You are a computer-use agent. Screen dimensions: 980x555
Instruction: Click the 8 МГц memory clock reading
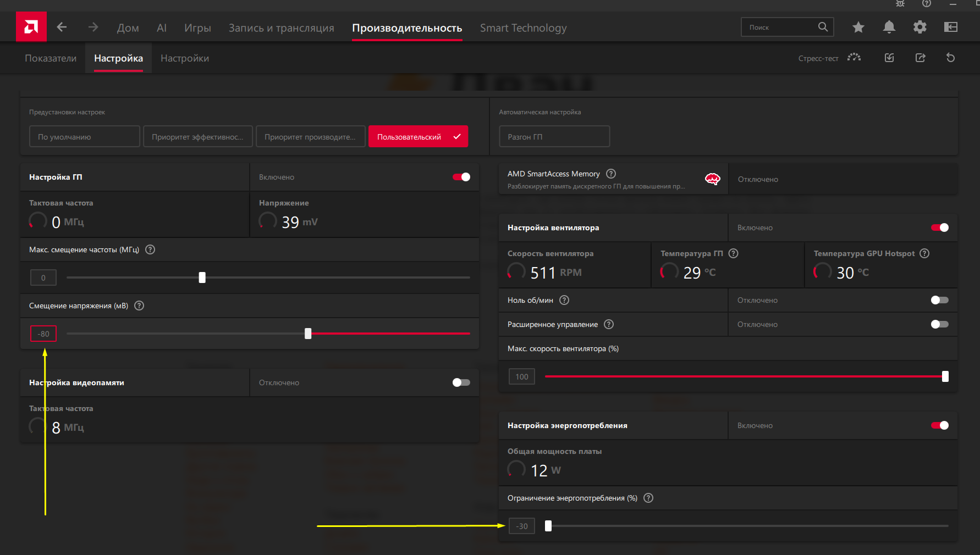click(x=68, y=428)
